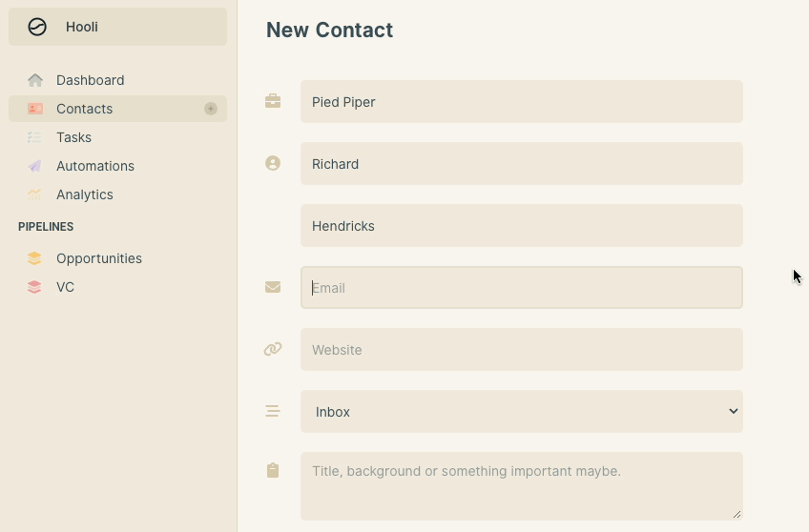Viewport: 809px width, 532px height.
Task: Click the Automations paper plane icon
Action: click(34, 166)
